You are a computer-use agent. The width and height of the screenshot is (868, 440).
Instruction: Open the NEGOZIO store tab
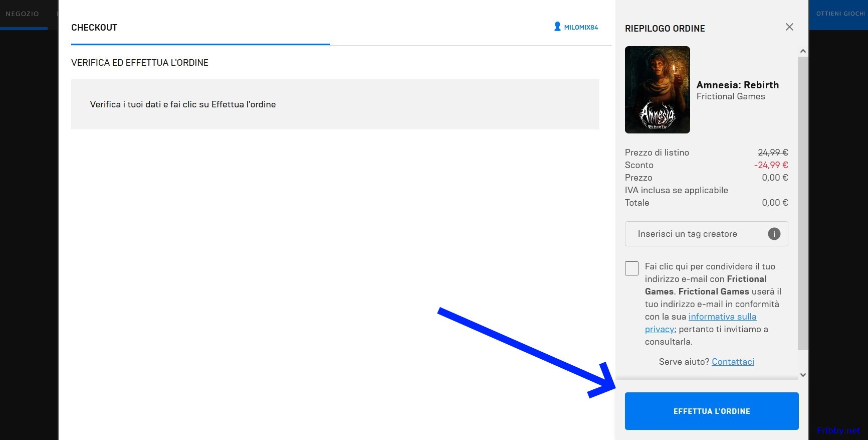22,14
